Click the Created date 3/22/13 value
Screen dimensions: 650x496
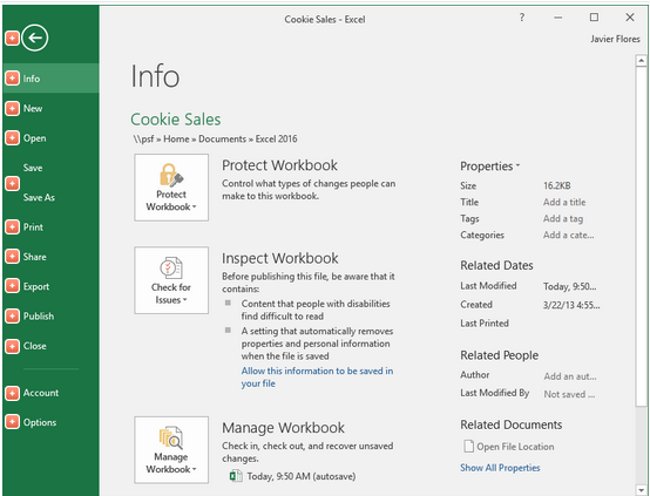pyautogui.click(x=571, y=305)
